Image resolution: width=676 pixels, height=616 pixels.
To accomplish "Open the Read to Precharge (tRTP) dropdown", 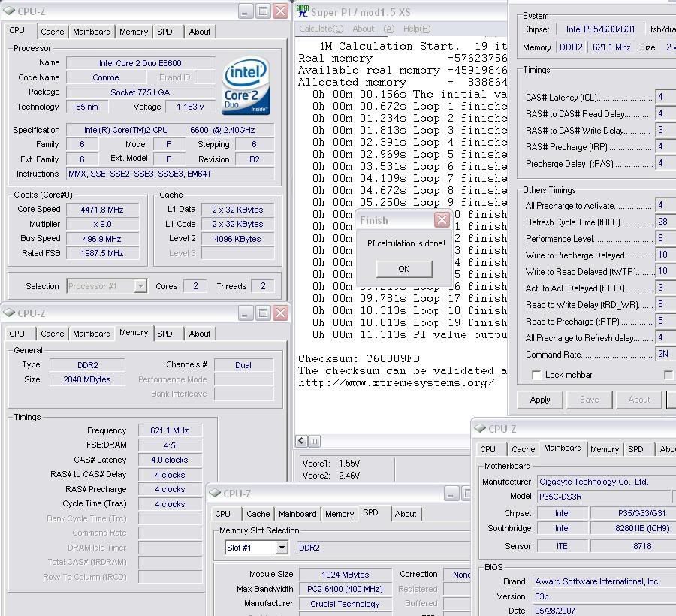I will [665, 321].
